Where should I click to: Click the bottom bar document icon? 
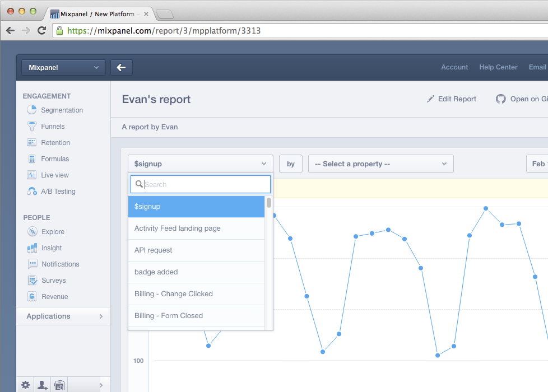pos(59,385)
